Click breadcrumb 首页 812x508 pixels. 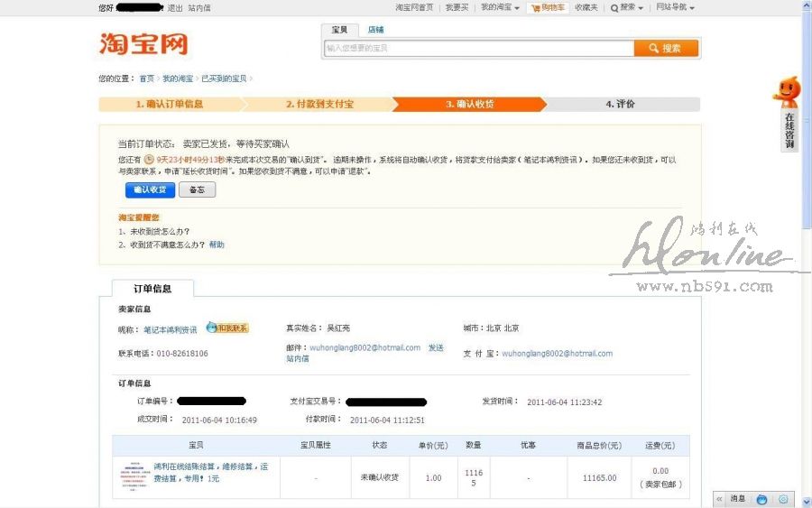point(146,79)
